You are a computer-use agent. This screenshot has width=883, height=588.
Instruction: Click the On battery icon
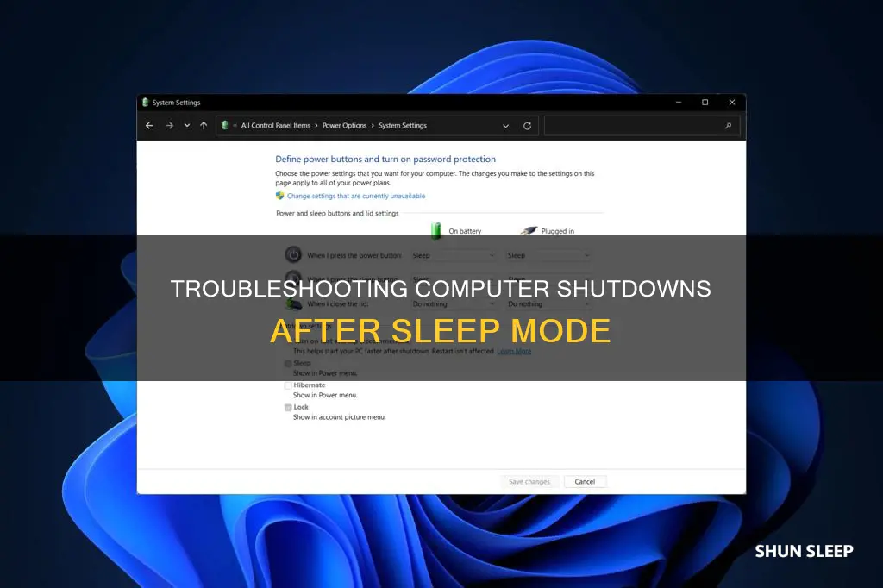pyautogui.click(x=435, y=230)
